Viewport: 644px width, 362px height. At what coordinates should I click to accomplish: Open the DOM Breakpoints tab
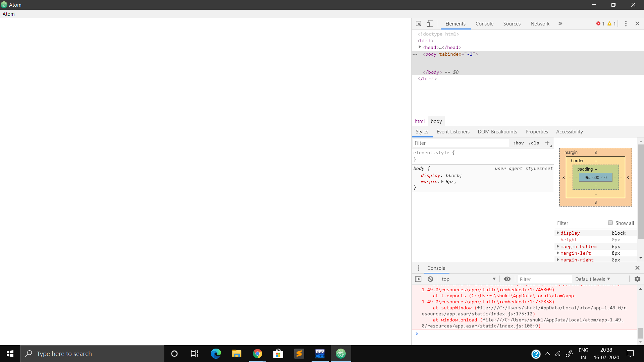pyautogui.click(x=497, y=132)
